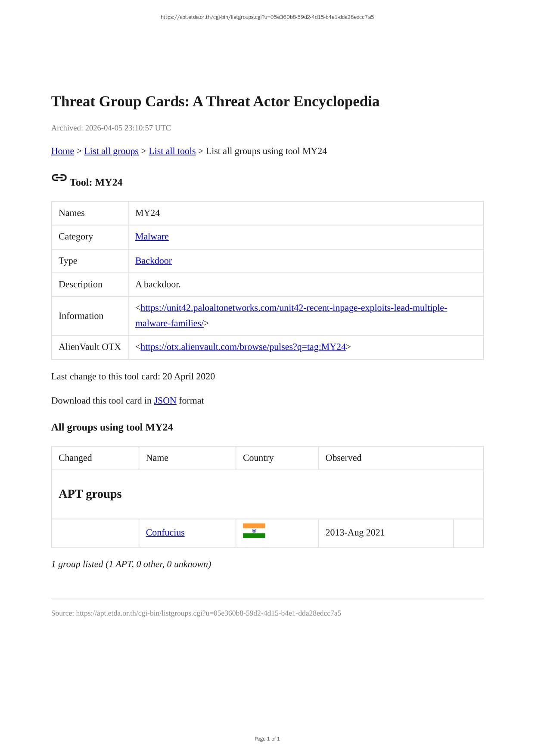
Task: Open the AlienVault OTX pulses link
Action: (x=243, y=347)
